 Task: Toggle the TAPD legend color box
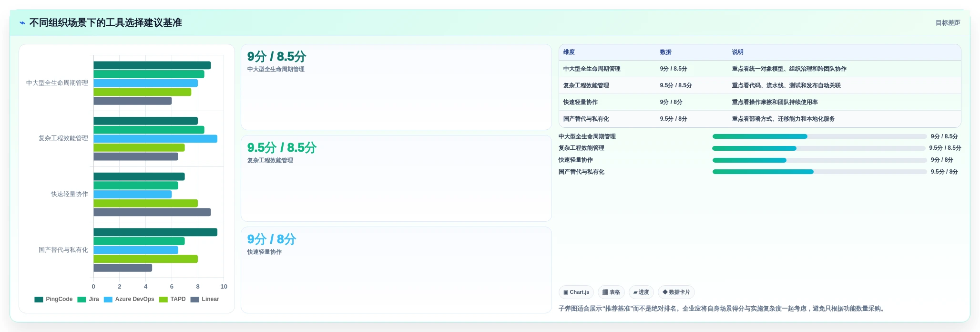pyautogui.click(x=163, y=300)
